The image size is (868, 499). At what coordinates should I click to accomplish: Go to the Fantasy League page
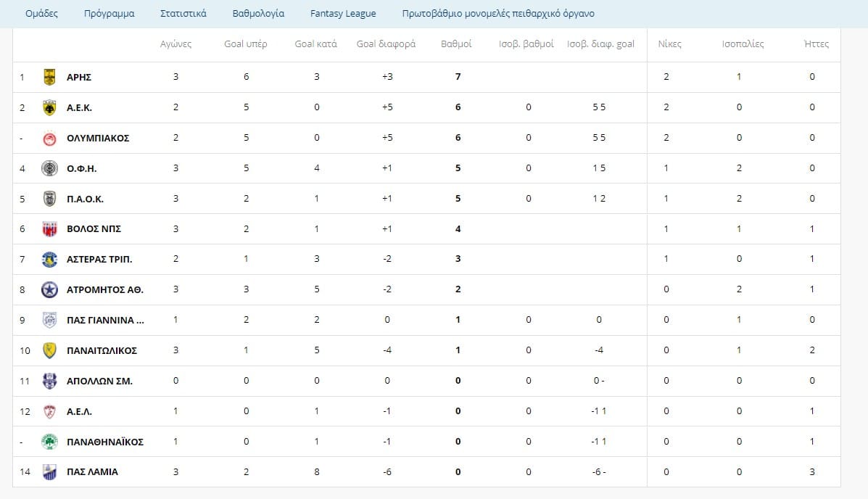(343, 14)
